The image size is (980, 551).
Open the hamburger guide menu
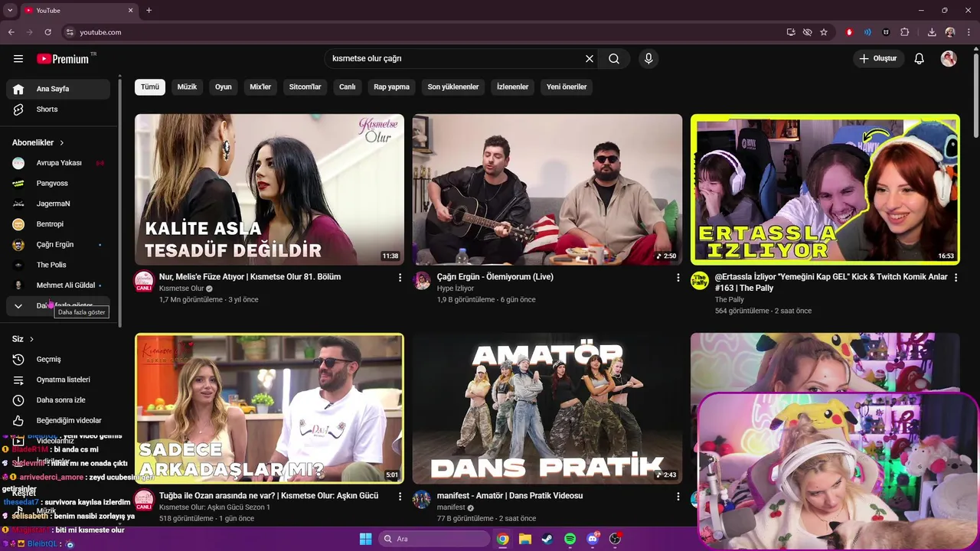pyautogui.click(x=18, y=59)
